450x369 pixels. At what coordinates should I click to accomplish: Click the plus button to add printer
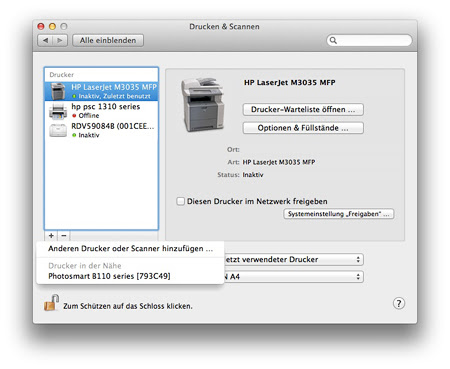51,236
